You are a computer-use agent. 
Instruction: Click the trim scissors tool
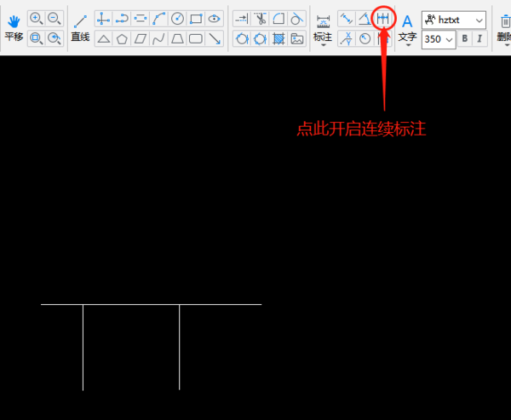coord(260,19)
